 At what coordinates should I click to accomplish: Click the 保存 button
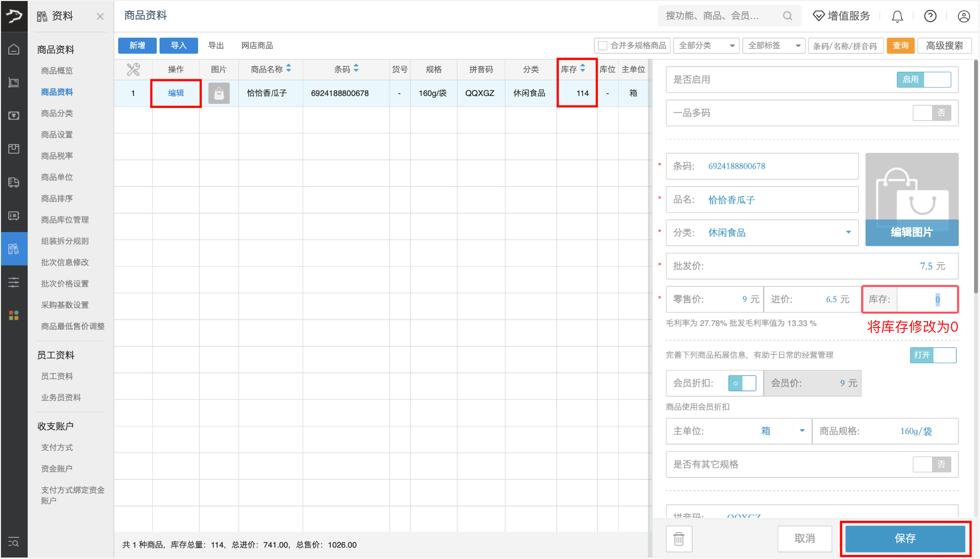point(905,538)
